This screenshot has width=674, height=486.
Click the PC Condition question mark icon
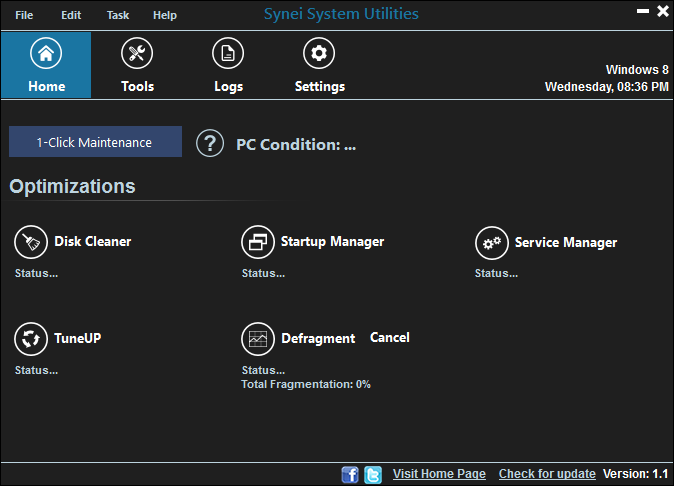coord(210,143)
